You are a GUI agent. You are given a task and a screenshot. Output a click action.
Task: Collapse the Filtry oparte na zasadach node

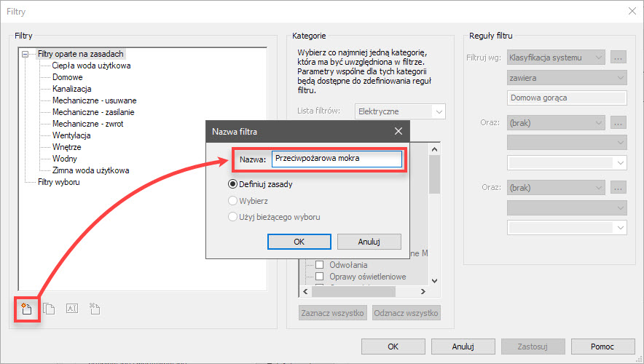25,54
